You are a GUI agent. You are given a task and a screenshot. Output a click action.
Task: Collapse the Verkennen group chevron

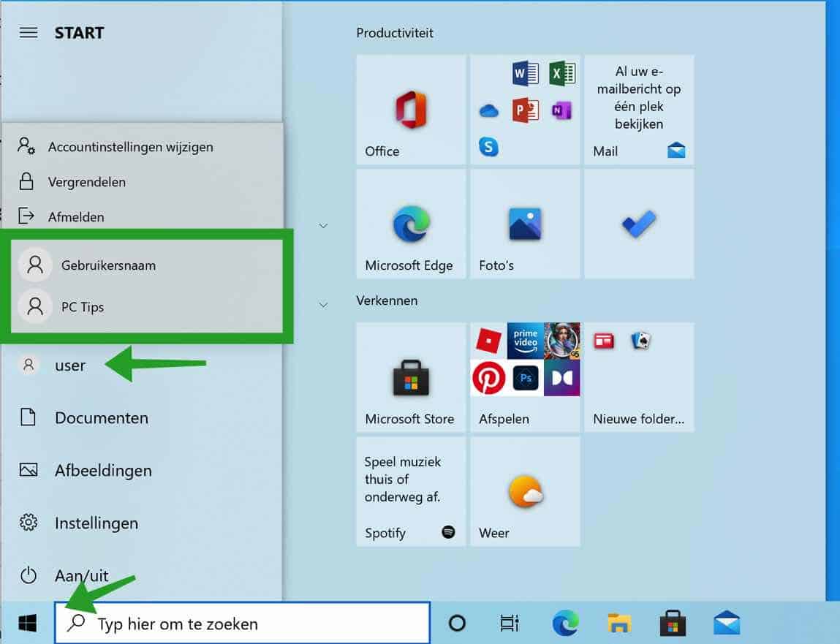323,305
